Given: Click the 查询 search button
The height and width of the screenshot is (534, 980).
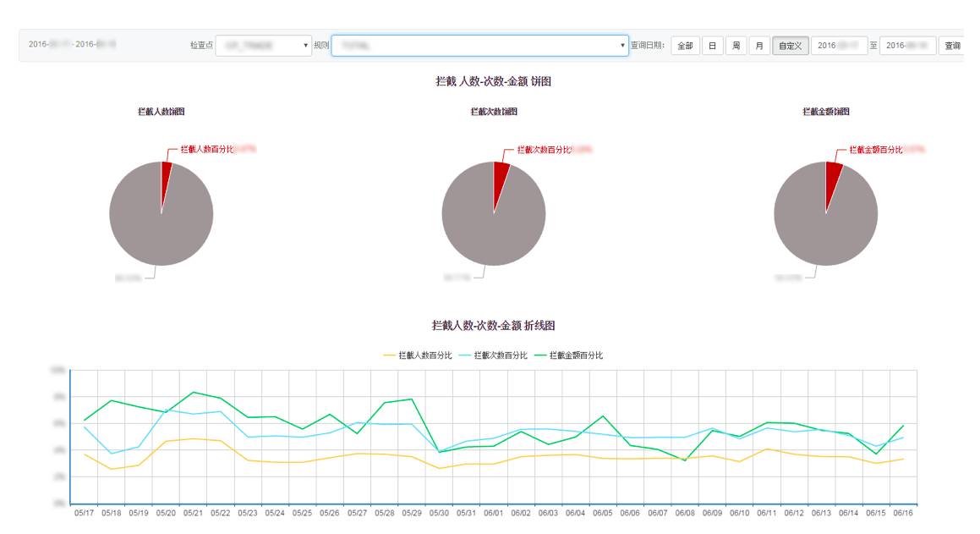Looking at the screenshot, I should tap(952, 46).
